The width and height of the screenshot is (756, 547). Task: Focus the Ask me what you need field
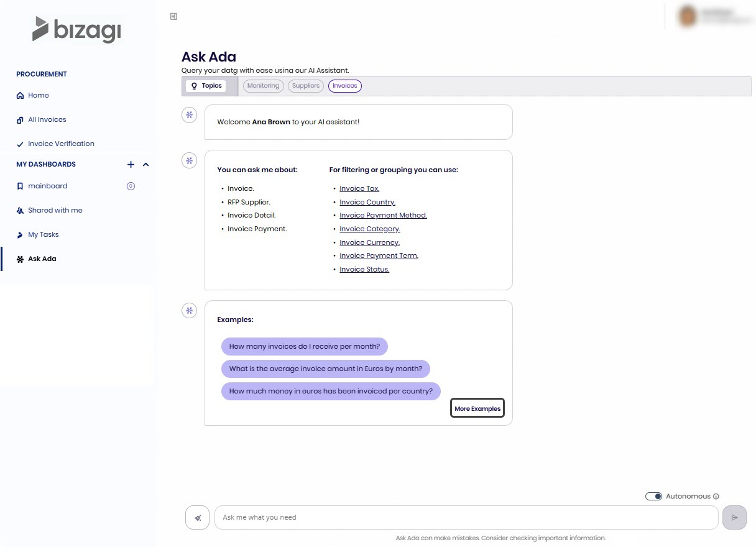(x=466, y=517)
